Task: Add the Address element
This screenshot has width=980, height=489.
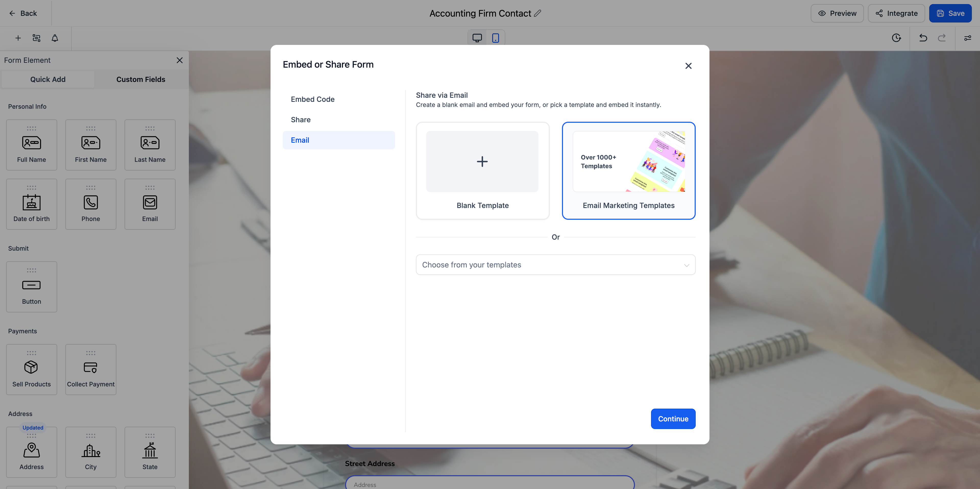Action: 32,452
